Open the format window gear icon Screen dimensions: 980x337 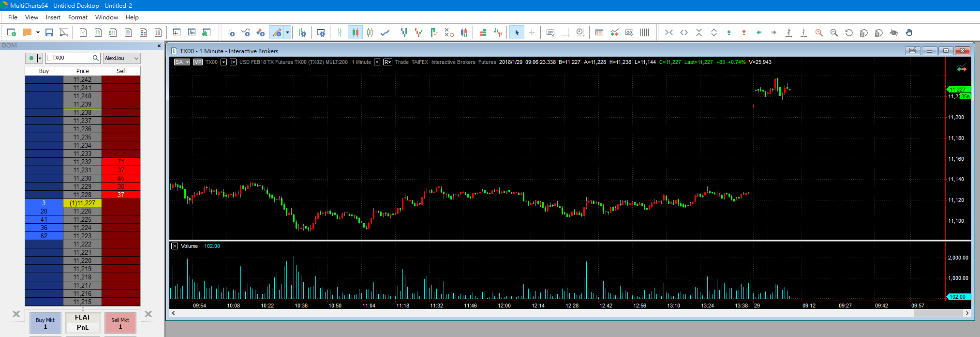pyautogui.click(x=321, y=32)
